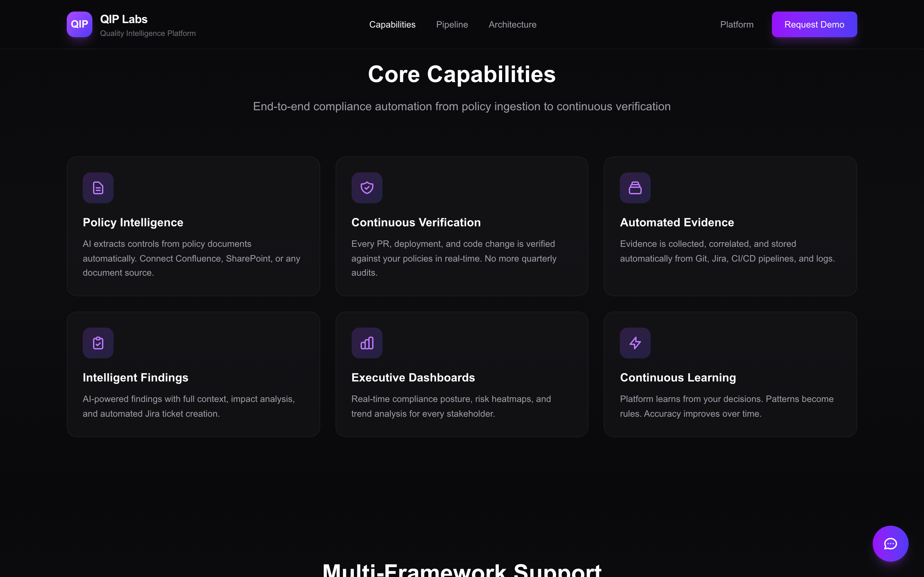
Task: Select the Continuous Verification card heading
Action: click(416, 222)
